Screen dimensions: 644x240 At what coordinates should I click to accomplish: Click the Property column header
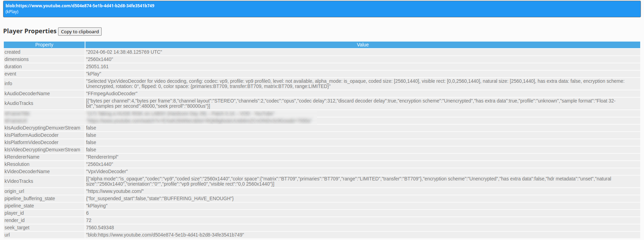[x=44, y=45]
